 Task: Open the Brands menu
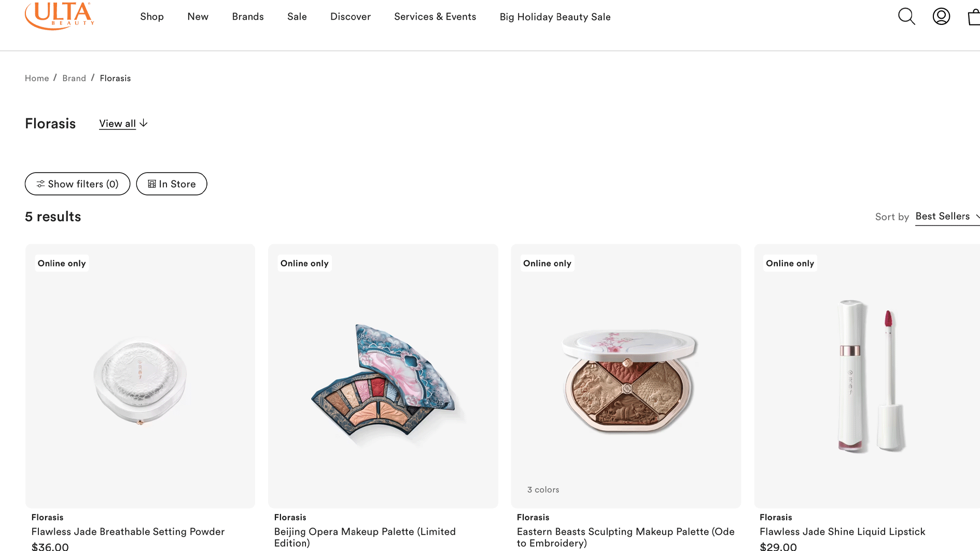pyautogui.click(x=248, y=17)
